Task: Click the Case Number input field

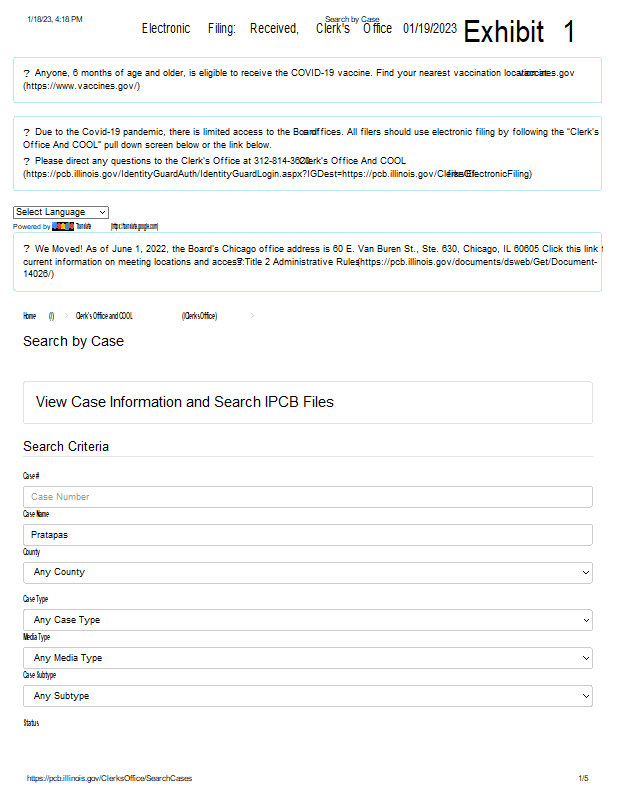Action: pos(308,497)
